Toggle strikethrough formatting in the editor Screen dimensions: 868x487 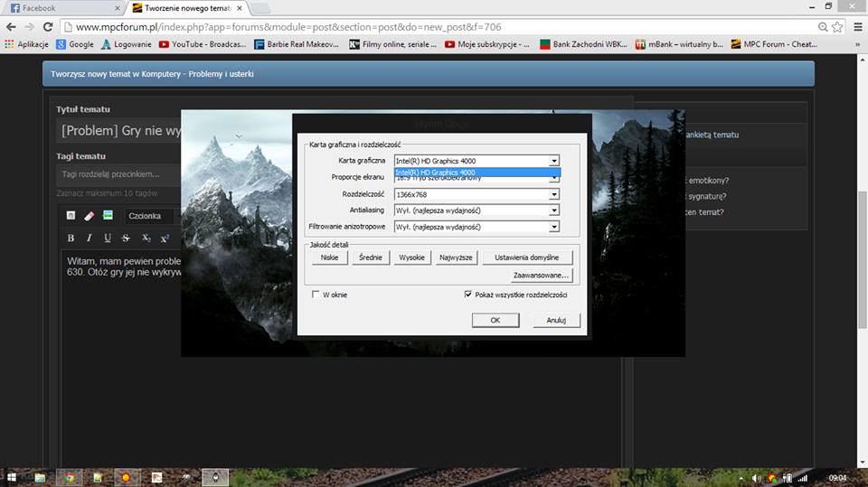click(126, 238)
